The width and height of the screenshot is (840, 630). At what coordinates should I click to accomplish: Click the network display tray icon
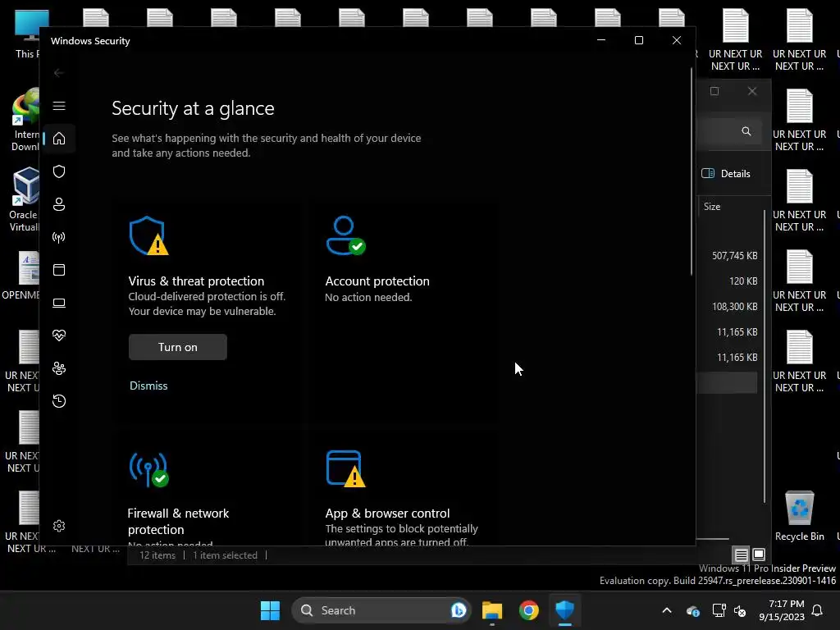(719, 610)
